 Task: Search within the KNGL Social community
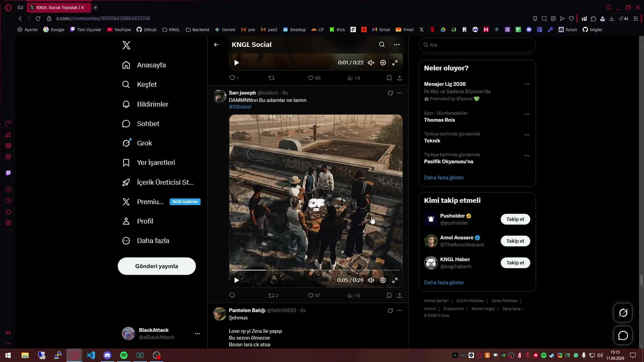(x=382, y=45)
